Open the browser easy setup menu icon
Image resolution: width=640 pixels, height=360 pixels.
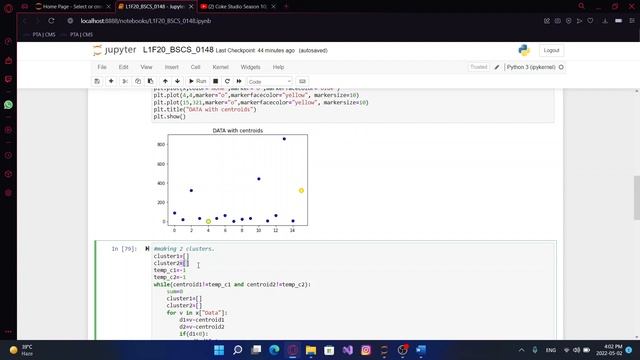(x=632, y=21)
